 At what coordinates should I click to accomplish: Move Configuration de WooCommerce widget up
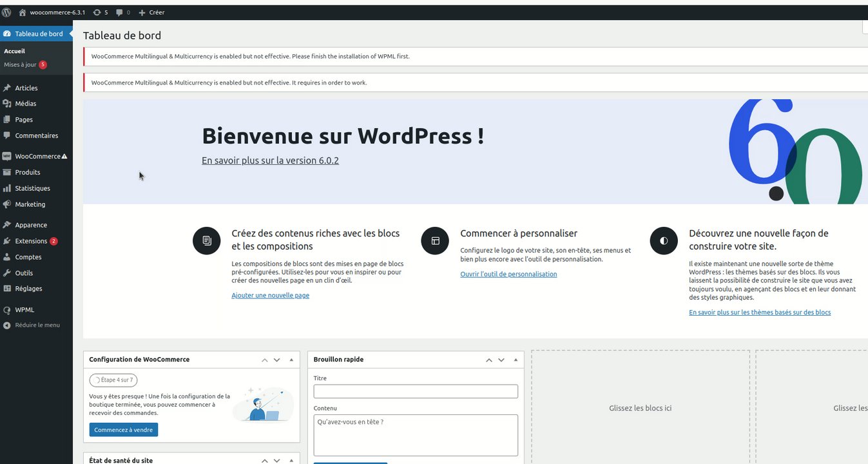pyautogui.click(x=264, y=360)
